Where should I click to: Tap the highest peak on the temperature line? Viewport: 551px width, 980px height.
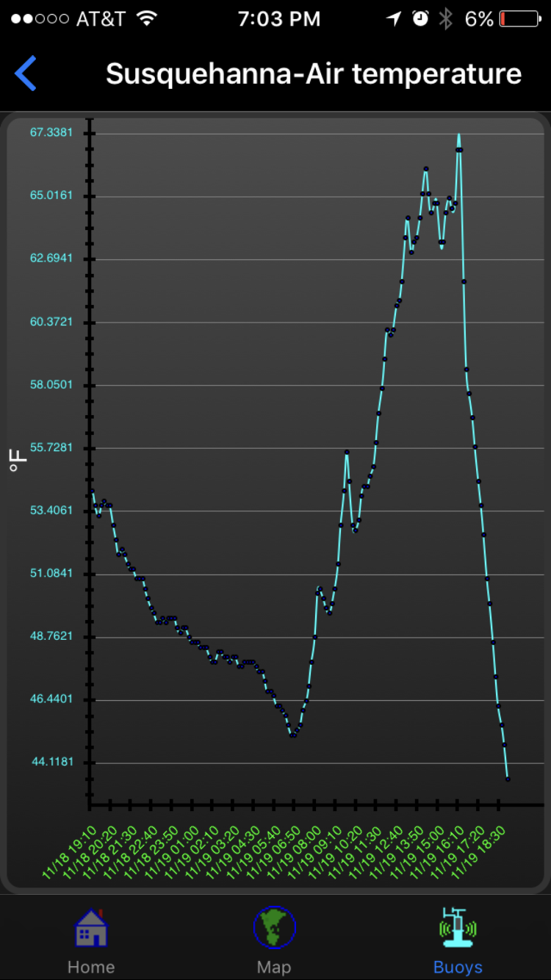[459, 137]
